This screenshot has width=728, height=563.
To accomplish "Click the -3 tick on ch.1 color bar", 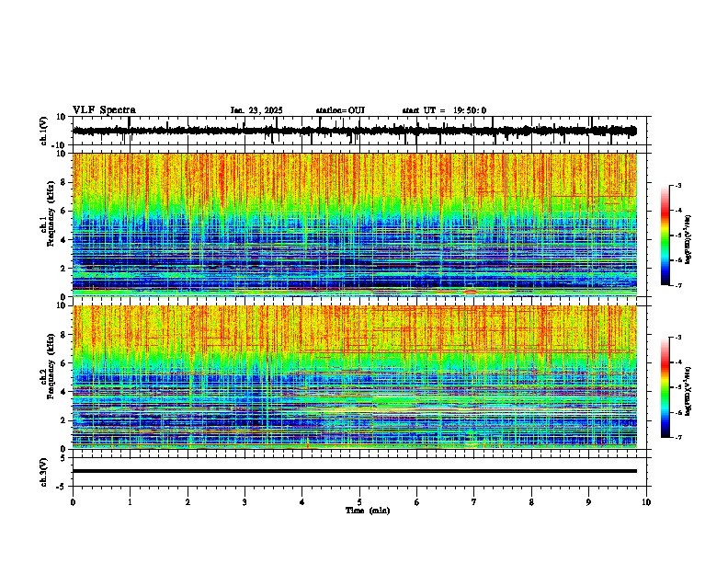I will point(678,186).
